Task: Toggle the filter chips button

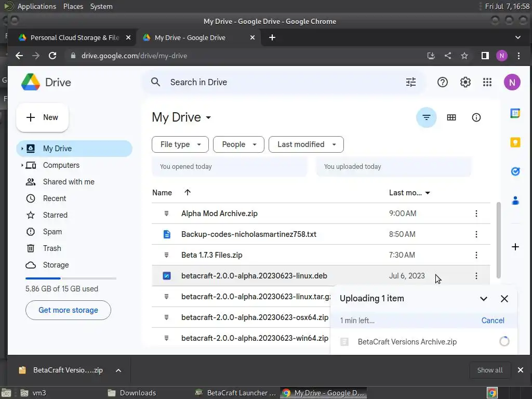Action: [x=426, y=117]
